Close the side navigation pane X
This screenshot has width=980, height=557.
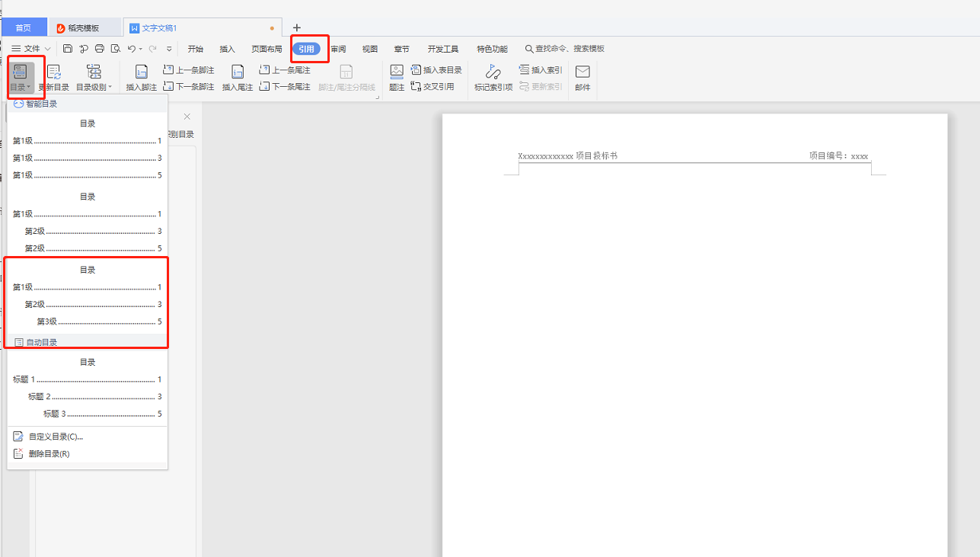click(x=187, y=117)
